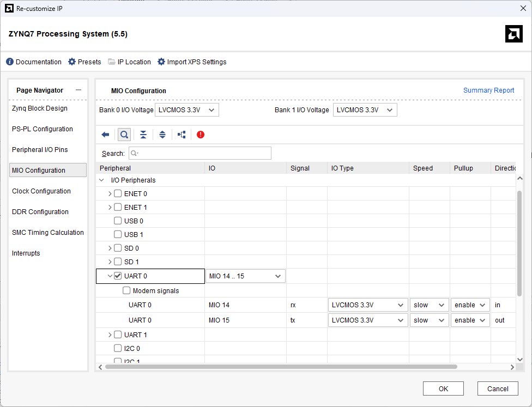Collapse all rows with the toolbar icon
532x407 pixels.
click(x=143, y=135)
